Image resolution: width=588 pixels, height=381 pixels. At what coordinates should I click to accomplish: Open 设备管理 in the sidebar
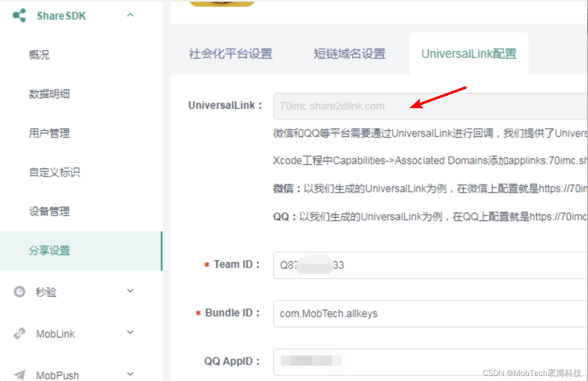(49, 211)
